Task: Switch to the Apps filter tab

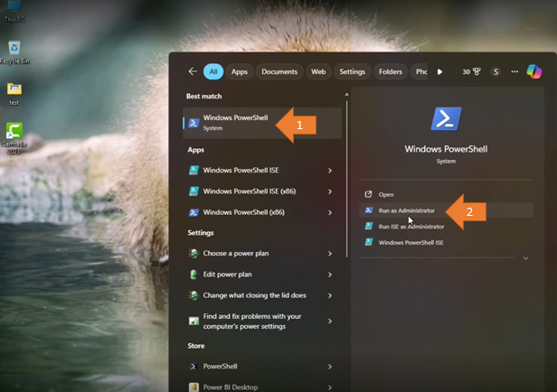Action: click(240, 71)
